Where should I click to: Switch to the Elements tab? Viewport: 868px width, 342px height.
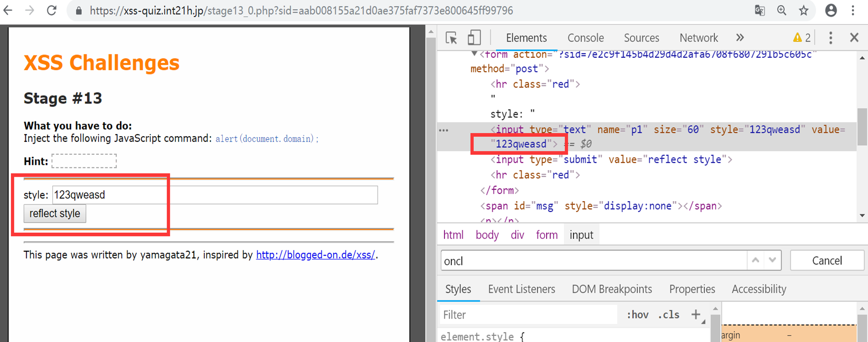tap(526, 38)
